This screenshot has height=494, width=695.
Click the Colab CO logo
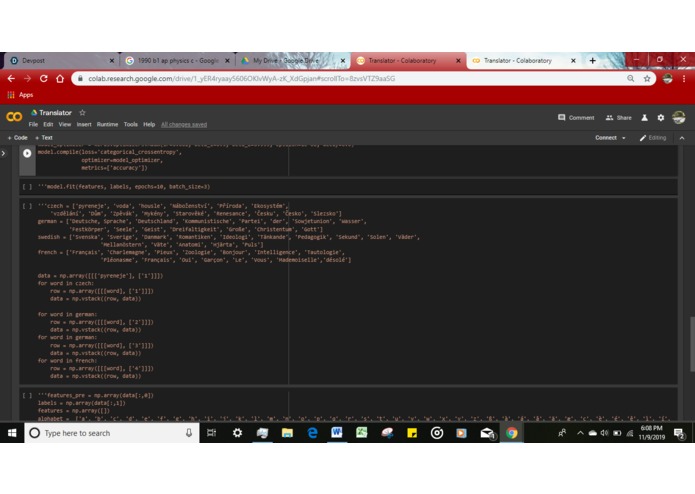pyautogui.click(x=14, y=117)
